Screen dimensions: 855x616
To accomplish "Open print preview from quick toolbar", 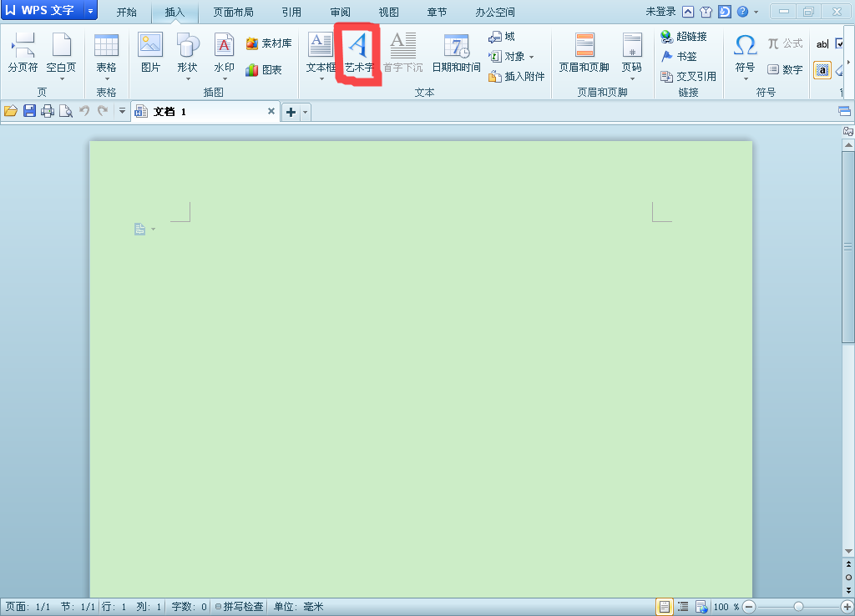I will (x=66, y=111).
